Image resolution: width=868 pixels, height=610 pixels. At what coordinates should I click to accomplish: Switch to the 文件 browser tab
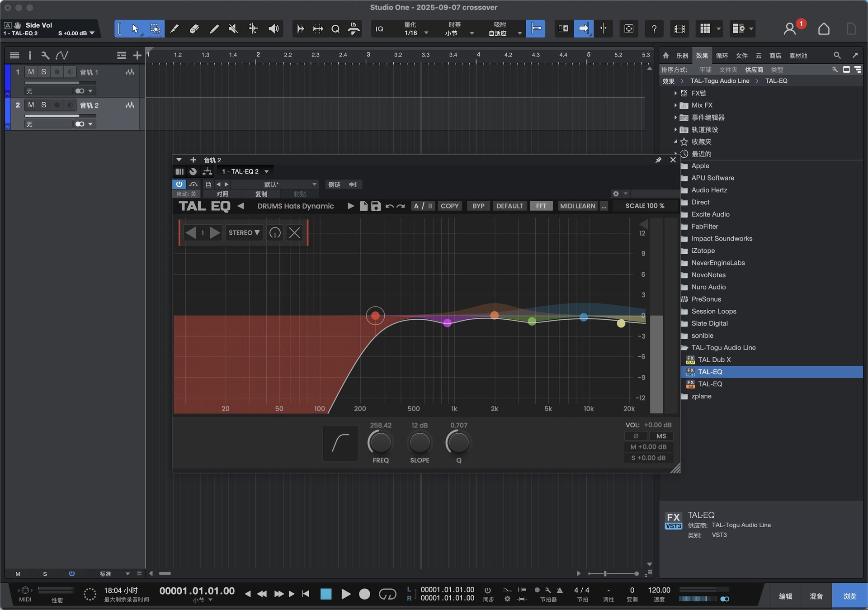741,56
